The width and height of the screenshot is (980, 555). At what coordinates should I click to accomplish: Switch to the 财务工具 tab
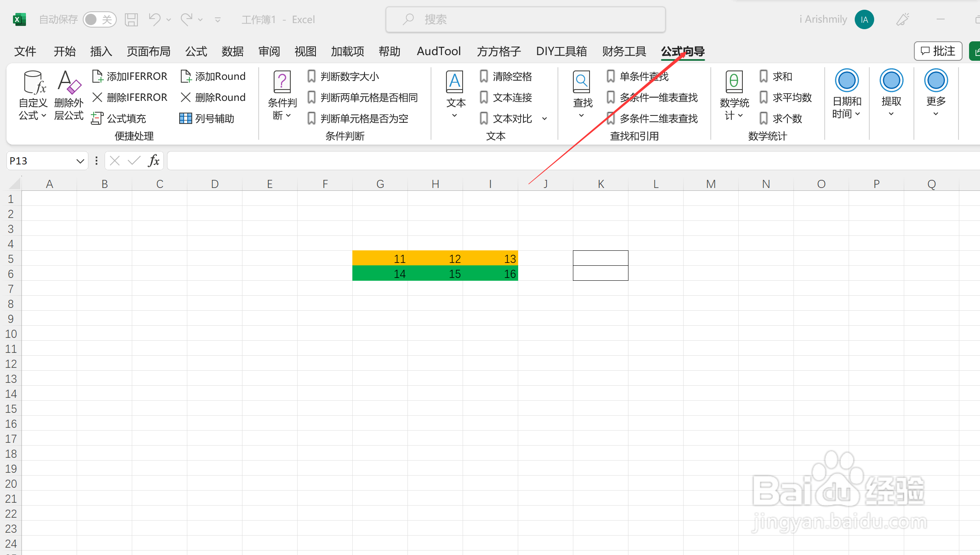click(x=624, y=51)
